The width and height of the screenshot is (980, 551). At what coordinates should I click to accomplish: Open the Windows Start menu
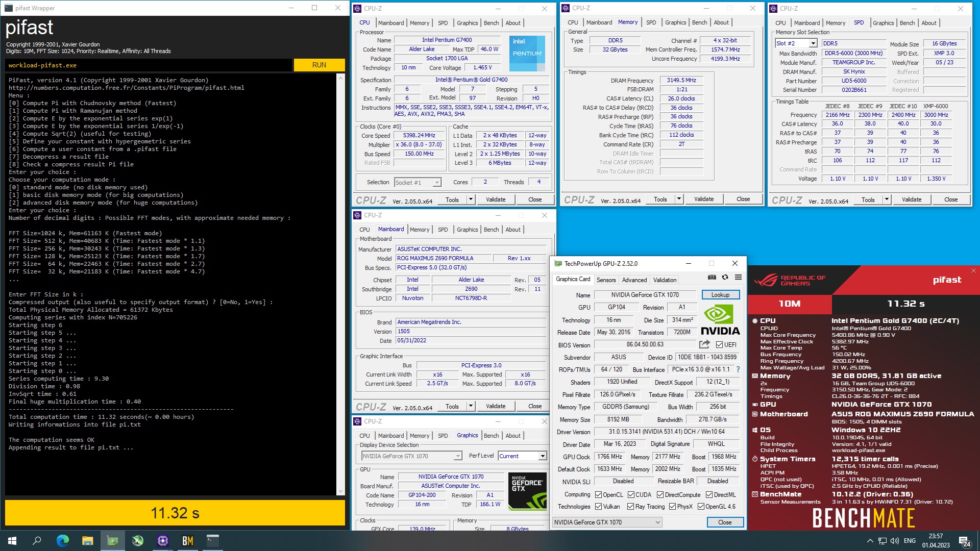coord(12,541)
